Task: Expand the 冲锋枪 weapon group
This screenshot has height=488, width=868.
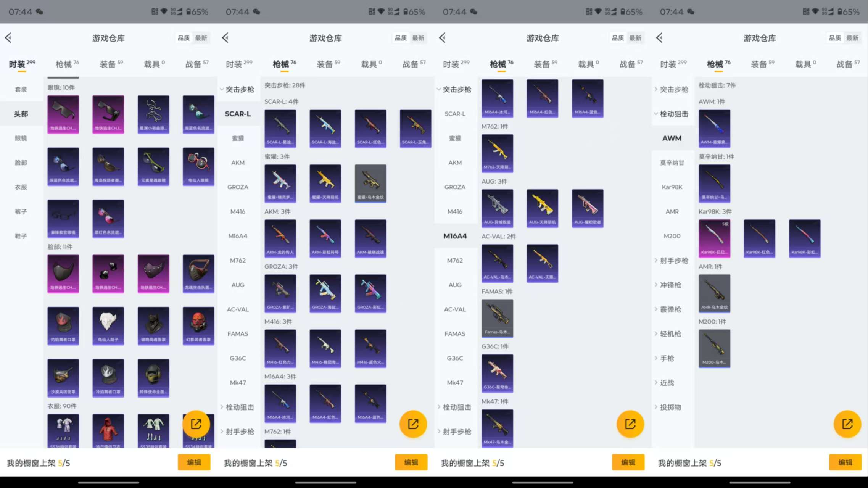Action: (670, 285)
